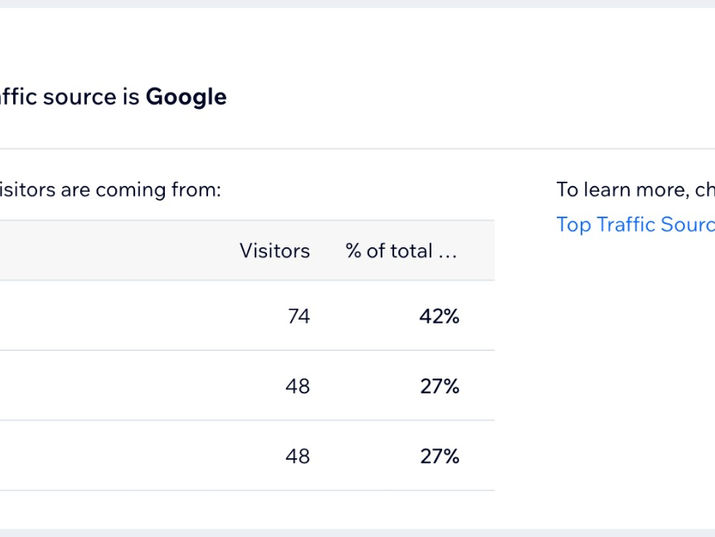Image resolution: width=715 pixels, height=537 pixels.
Task: Click the bold Google word in heading
Action: click(x=186, y=97)
